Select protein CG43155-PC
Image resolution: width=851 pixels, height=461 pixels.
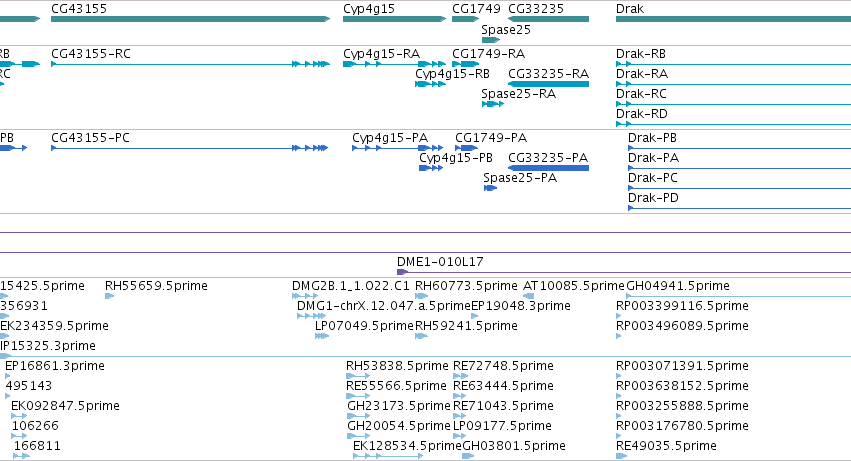pyautogui.click(x=189, y=148)
